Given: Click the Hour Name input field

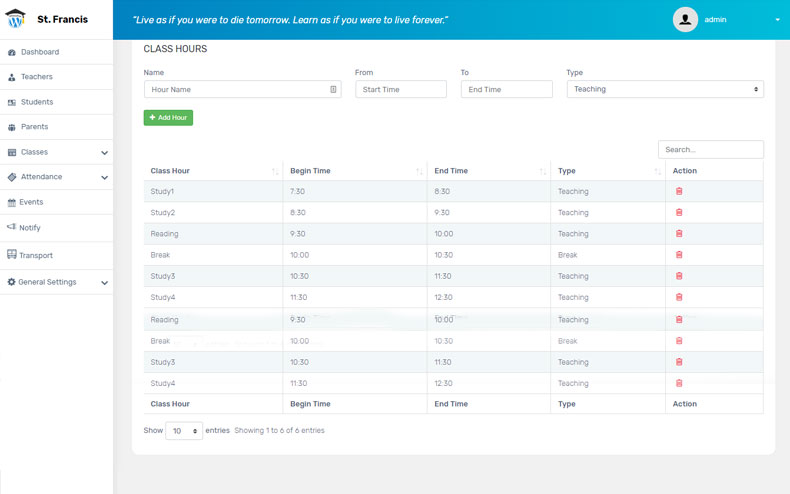Looking at the screenshot, I should [x=242, y=89].
